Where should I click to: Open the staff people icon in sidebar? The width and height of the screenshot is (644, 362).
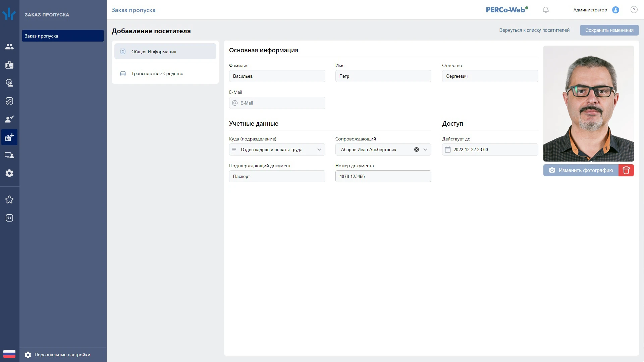pos(9,47)
